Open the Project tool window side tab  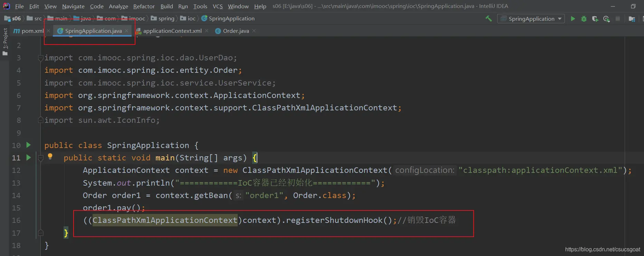[5, 41]
